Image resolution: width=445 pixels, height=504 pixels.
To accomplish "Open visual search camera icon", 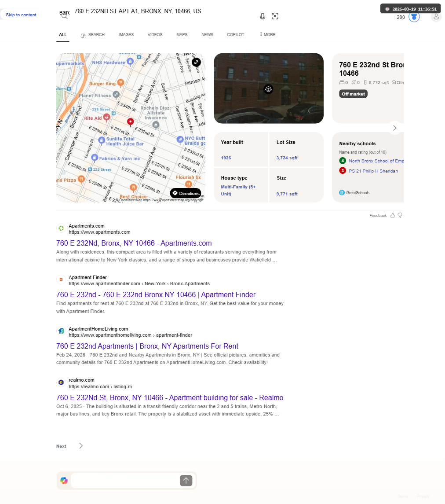I will (x=275, y=16).
